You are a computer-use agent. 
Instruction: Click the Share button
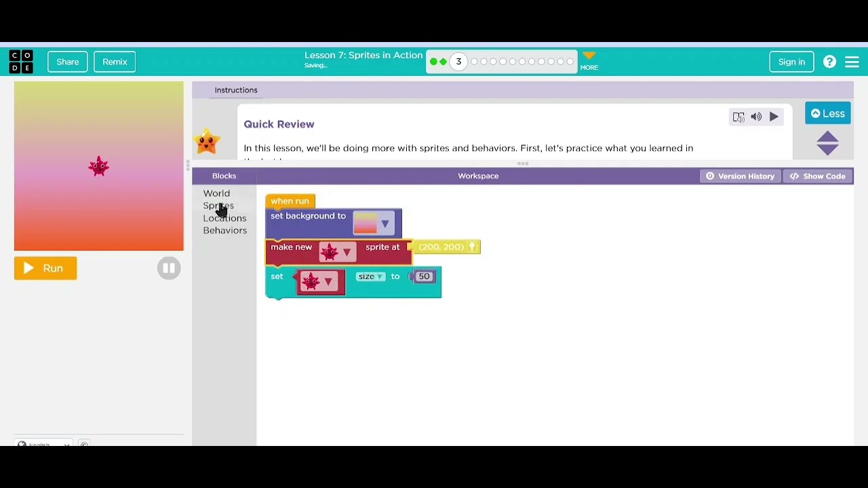coord(68,62)
